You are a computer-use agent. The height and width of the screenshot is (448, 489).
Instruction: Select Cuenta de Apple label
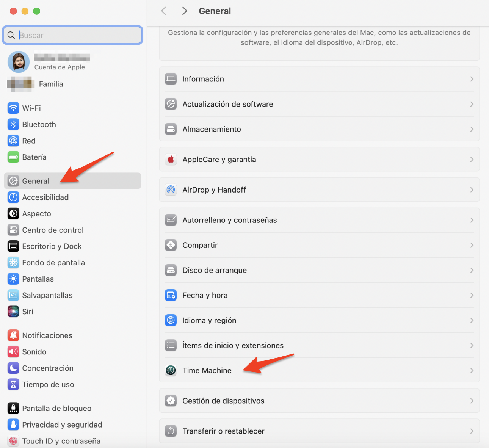tap(60, 67)
